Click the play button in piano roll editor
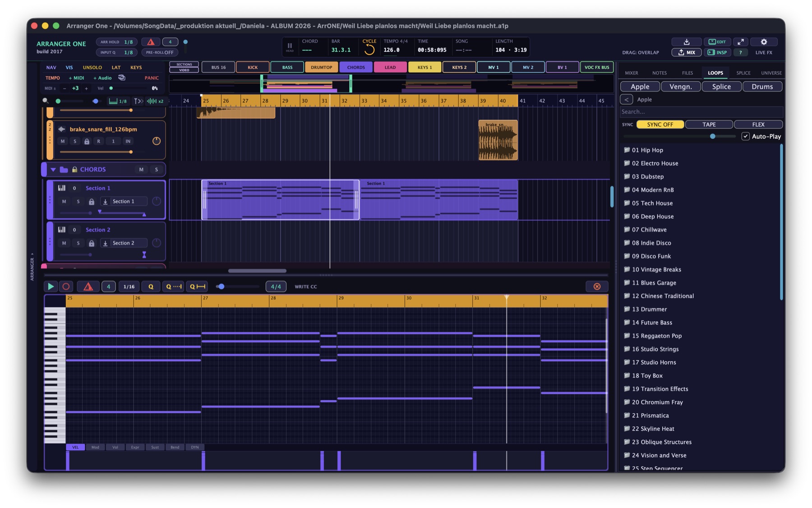 click(x=51, y=286)
